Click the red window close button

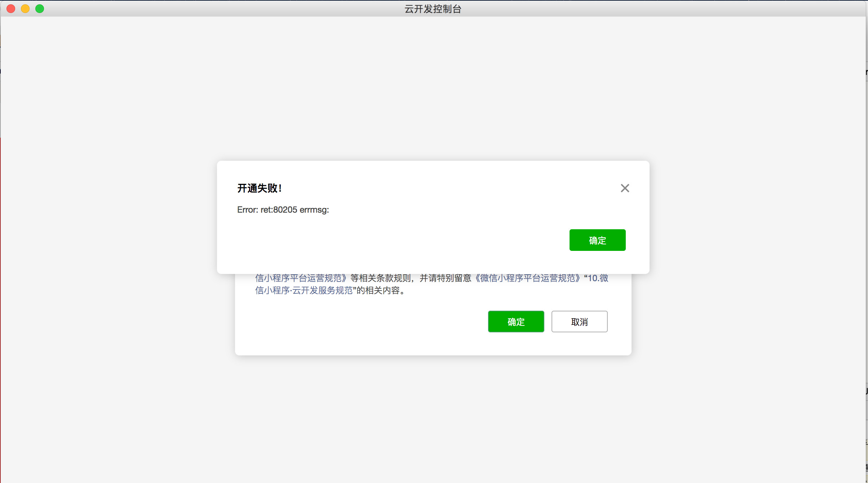11,9
